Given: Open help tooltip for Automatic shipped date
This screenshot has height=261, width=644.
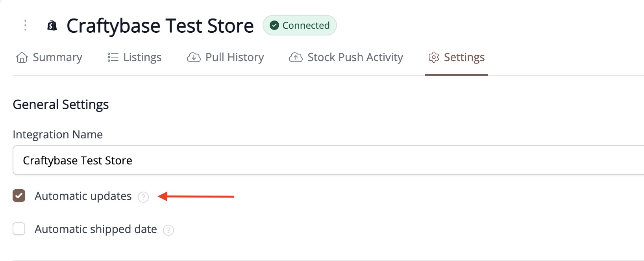Looking at the screenshot, I should 168,230.
